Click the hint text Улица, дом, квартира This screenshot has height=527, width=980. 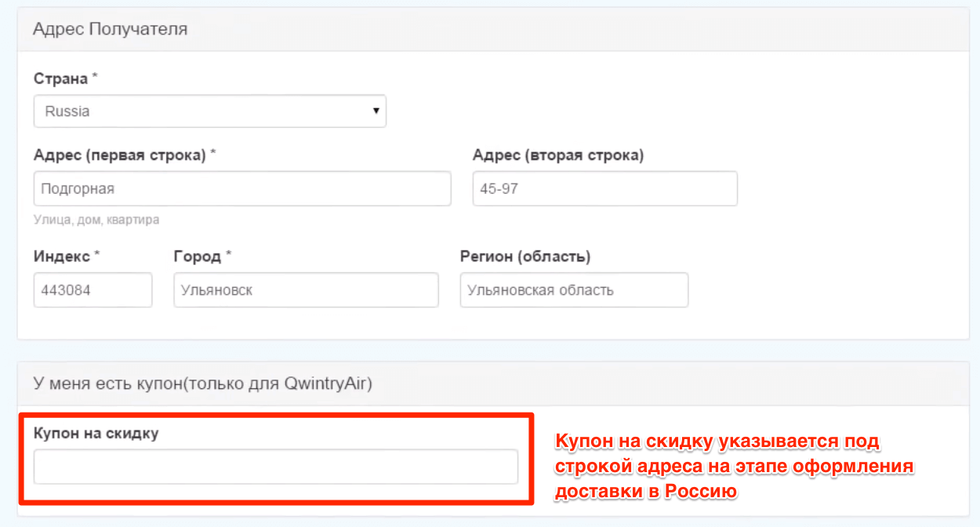[x=96, y=220]
